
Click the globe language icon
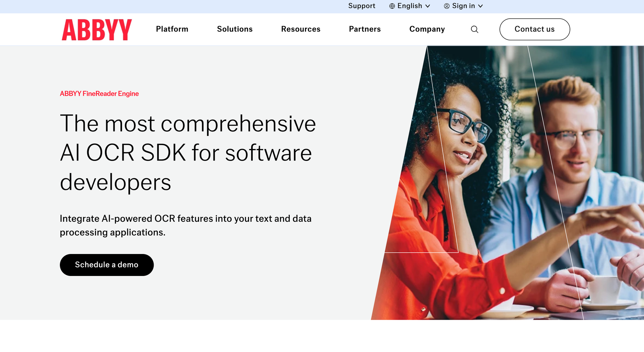[392, 6]
